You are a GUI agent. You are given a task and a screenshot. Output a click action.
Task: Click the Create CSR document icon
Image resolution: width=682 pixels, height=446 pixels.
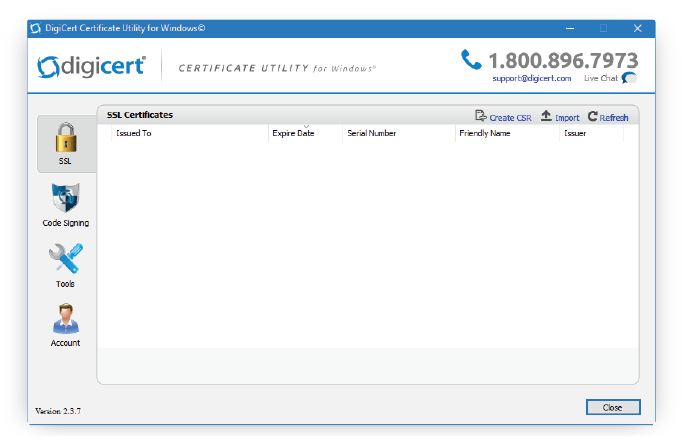pyautogui.click(x=481, y=116)
